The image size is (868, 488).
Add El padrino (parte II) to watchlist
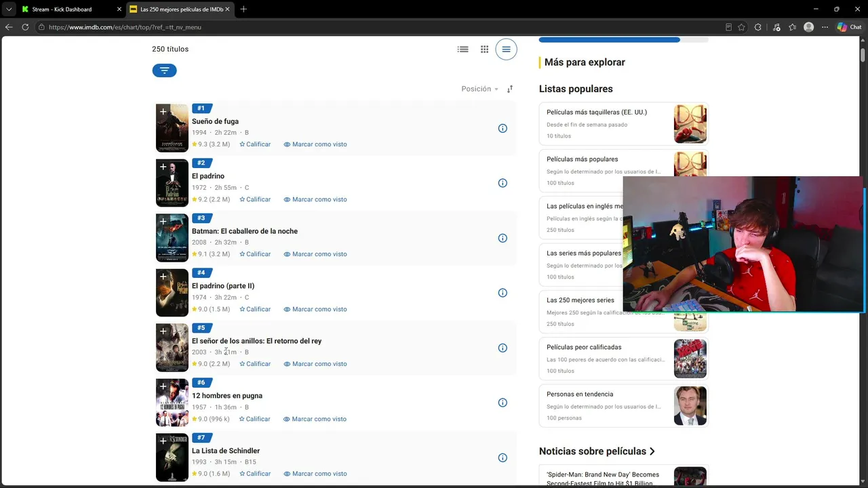click(x=163, y=277)
